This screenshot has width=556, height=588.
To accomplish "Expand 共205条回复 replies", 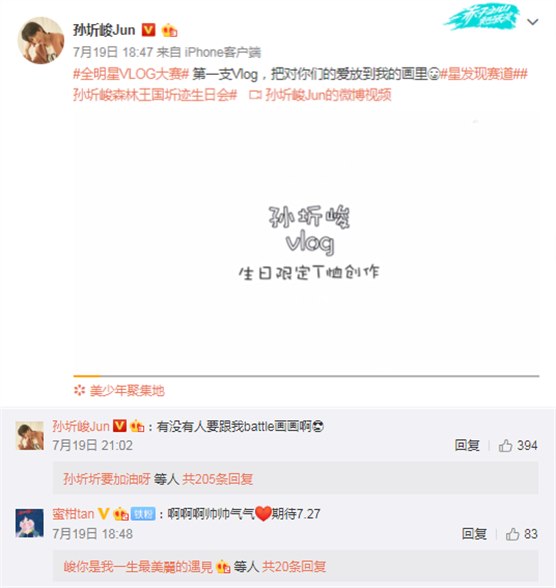I will pos(217,479).
